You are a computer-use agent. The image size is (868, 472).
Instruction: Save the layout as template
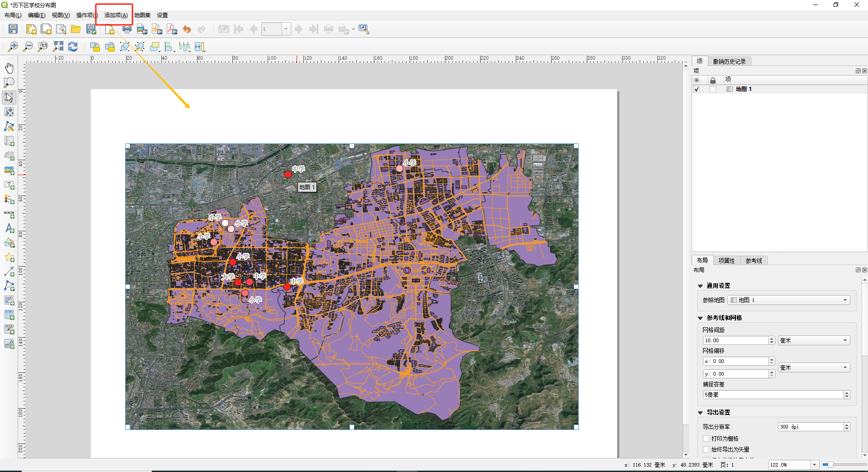coord(91,29)
